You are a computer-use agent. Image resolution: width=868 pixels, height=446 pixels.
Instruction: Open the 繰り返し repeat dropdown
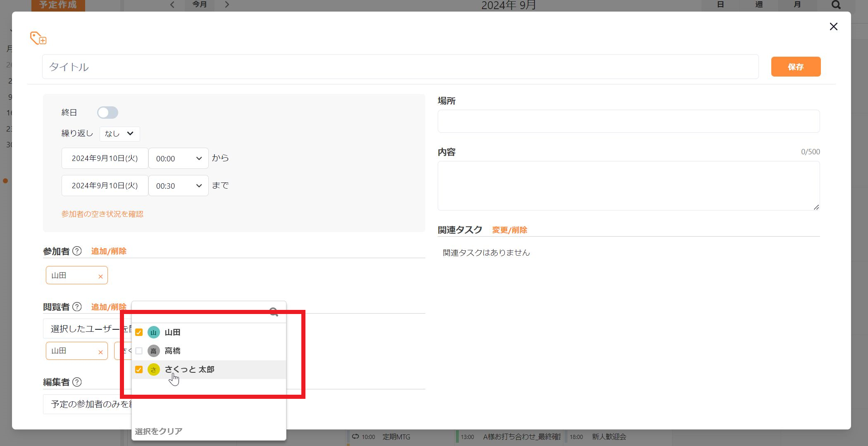tap(119, 134)
